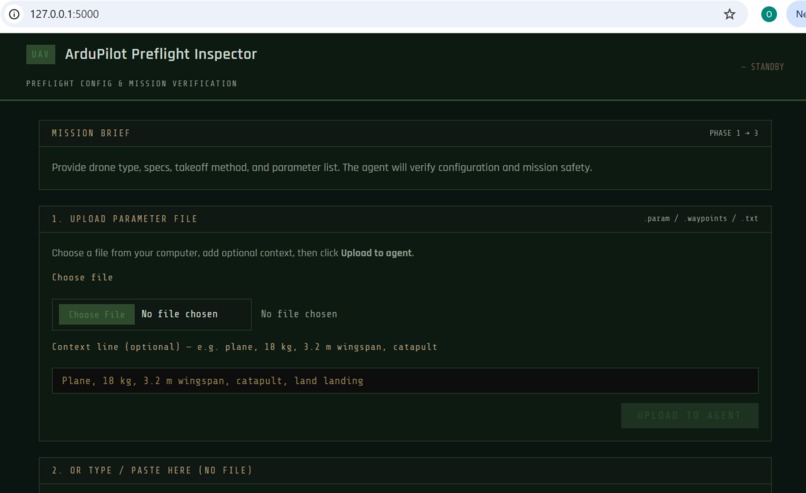Click the PHASE 1 → 3 label
Image resolution: width=806 pixels, height=493 pixels.
734,133
